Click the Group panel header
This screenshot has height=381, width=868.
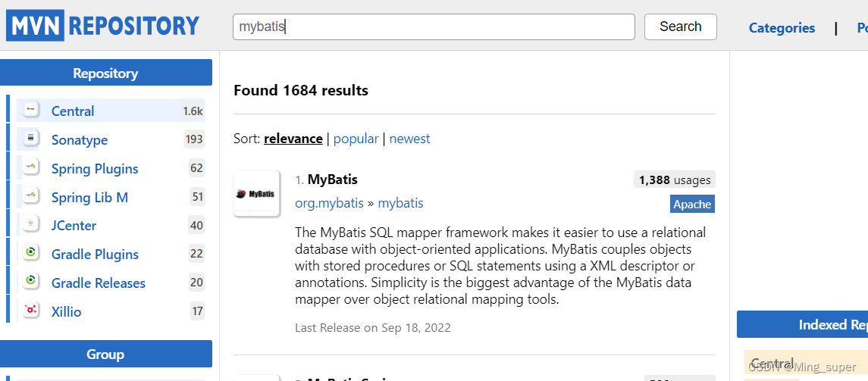pyautogui.click(x=105, y=354)
